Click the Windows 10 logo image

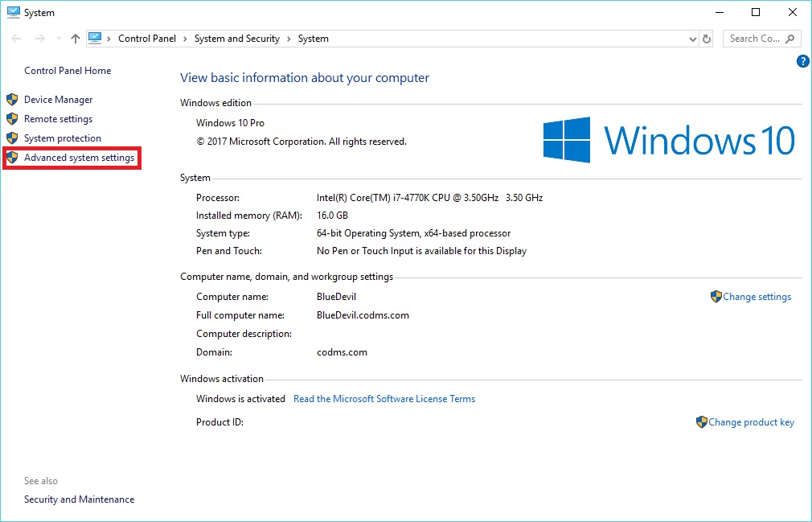point(669,140)
